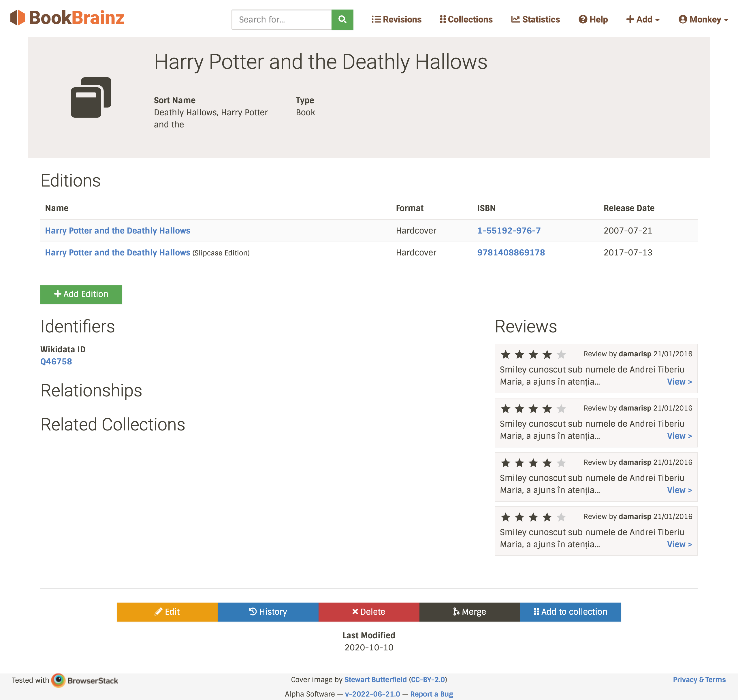This screenshot has height=700, width=738.
Task: Click the page title Harry Potter and the Deathly Hallows
Action: coord(321,62)
